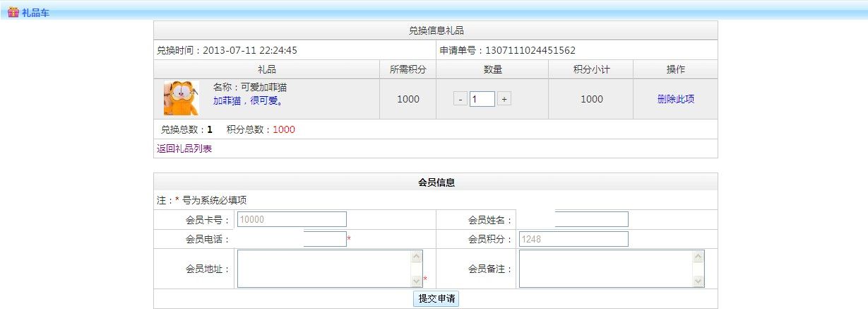
Task: Click up arrow of 会员备注 scrollbar
Action: [x=698, y=257]
